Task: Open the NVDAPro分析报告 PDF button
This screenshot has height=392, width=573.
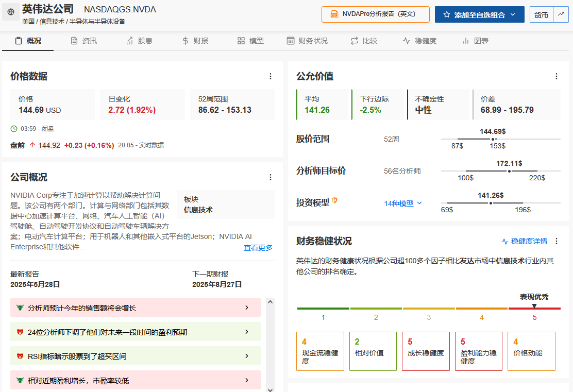Action: [375, 14]
